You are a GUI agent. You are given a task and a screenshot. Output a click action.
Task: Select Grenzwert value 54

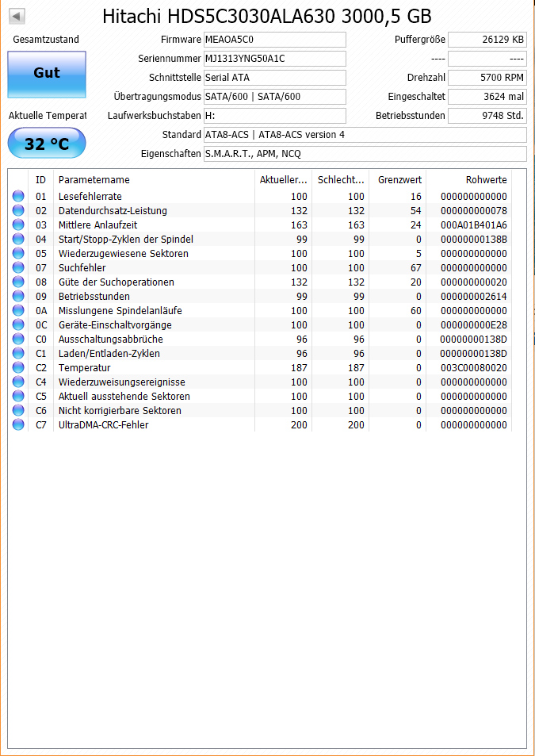tap(416, 211)
